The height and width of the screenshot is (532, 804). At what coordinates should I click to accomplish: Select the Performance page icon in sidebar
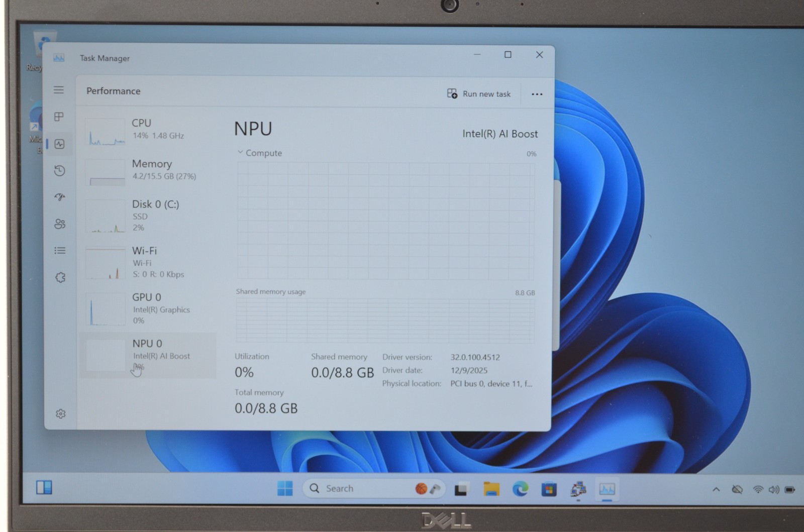click(59, 144)
